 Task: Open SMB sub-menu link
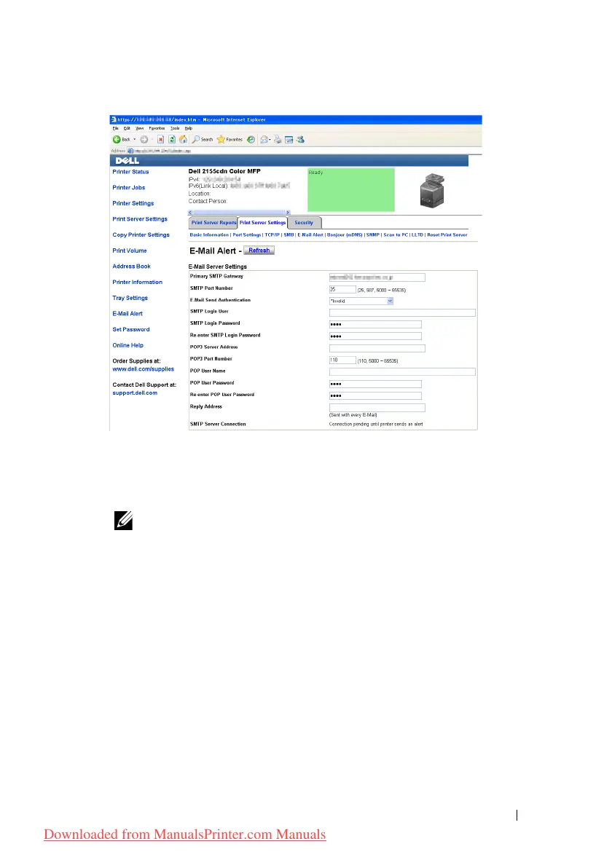[289, 234]
